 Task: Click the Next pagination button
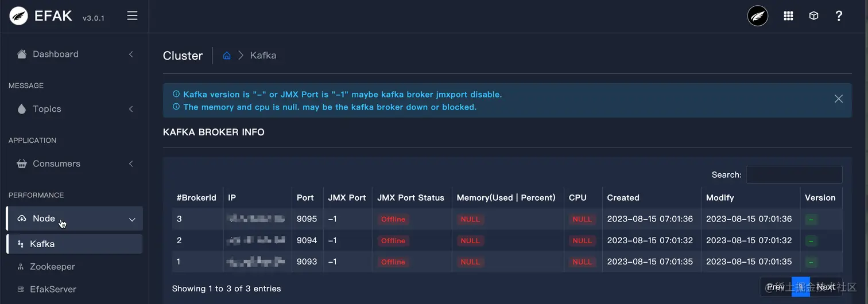[826, 287]
